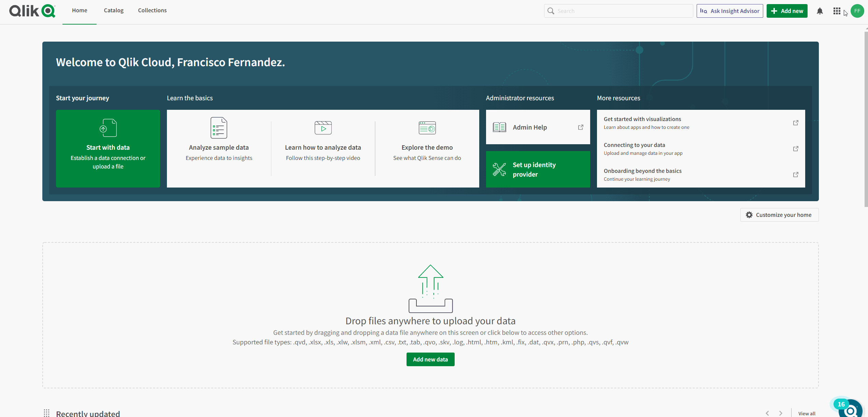
Task: Open the FF user profile avatar
Action: click(x=857, y=11)
